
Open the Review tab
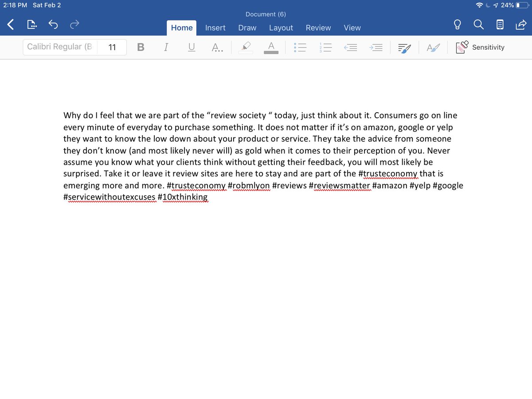click(318, 28)
